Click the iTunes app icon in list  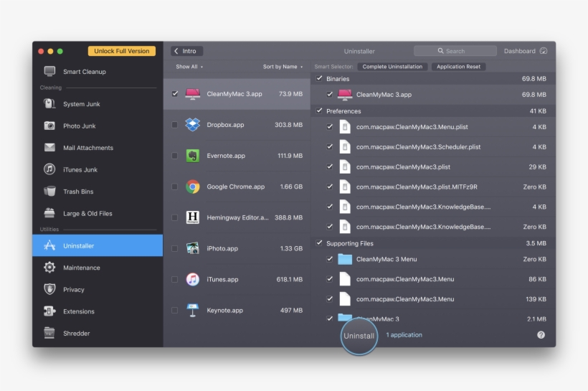point(193,279)
